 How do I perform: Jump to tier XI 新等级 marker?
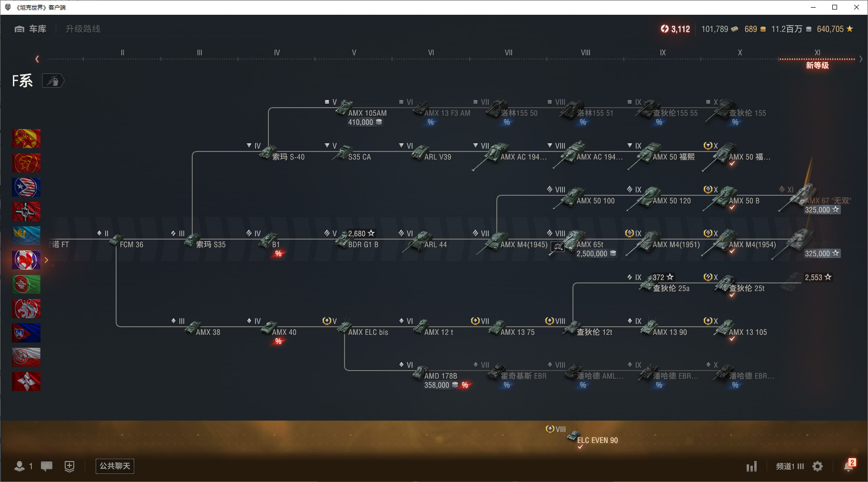click(x=817, y=60)
